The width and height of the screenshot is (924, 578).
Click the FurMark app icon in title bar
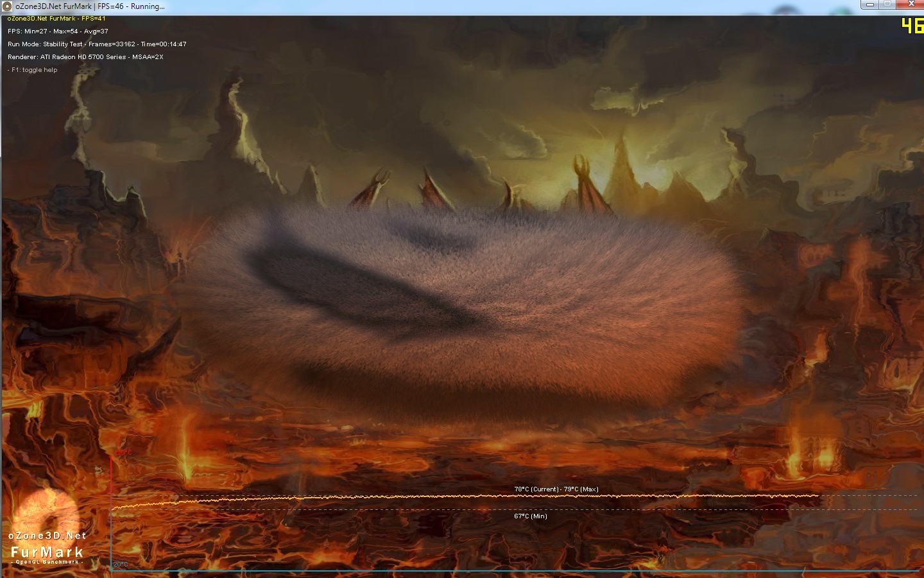point(8,6)
